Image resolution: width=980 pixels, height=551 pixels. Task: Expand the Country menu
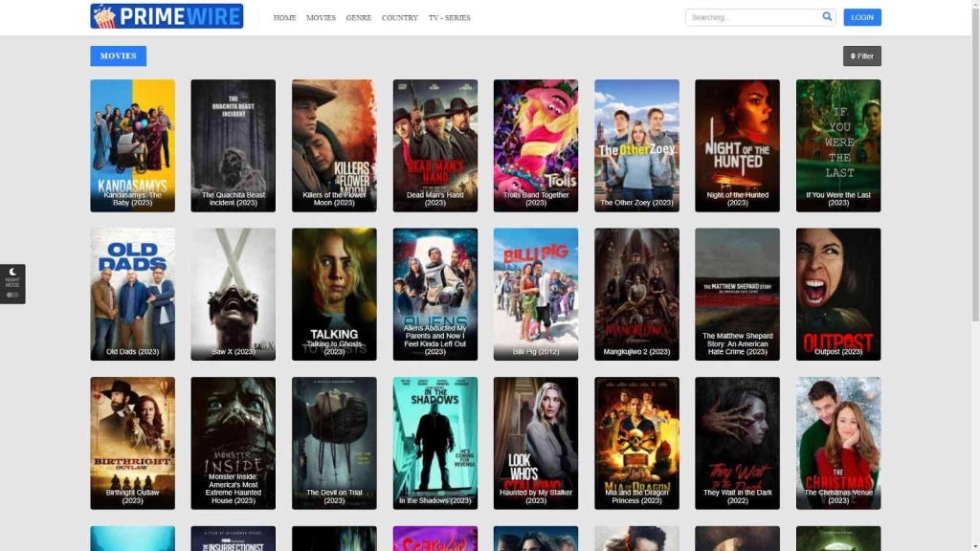399,17
